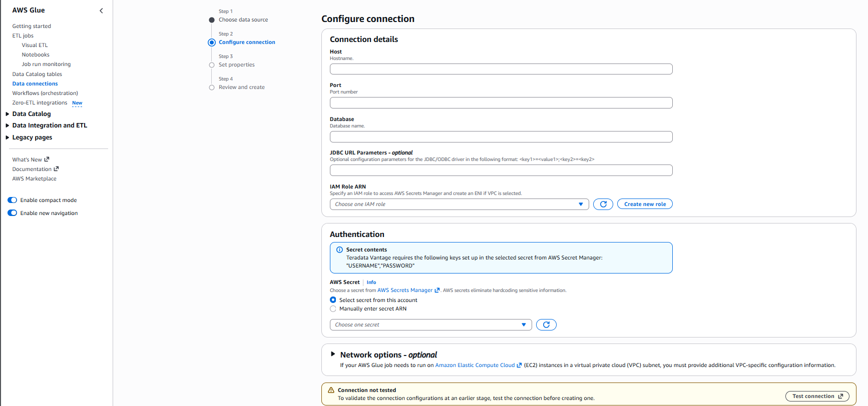Screen dimensions: 868x406
Task: Go to Visual ETL
Action: 35,45
